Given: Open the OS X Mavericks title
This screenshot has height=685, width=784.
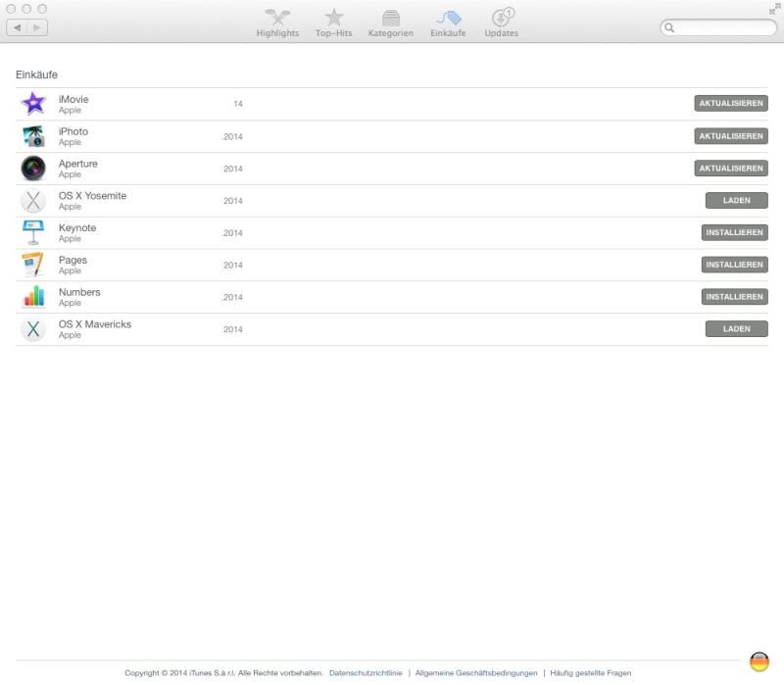Looking at the screenshot, I should pyautogui.click(x=95, y=324).
